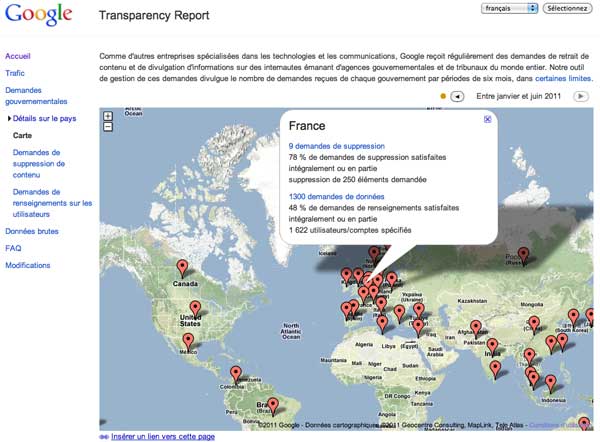
Task: Open Trafic in sidebar
Action: pos(15,73)
